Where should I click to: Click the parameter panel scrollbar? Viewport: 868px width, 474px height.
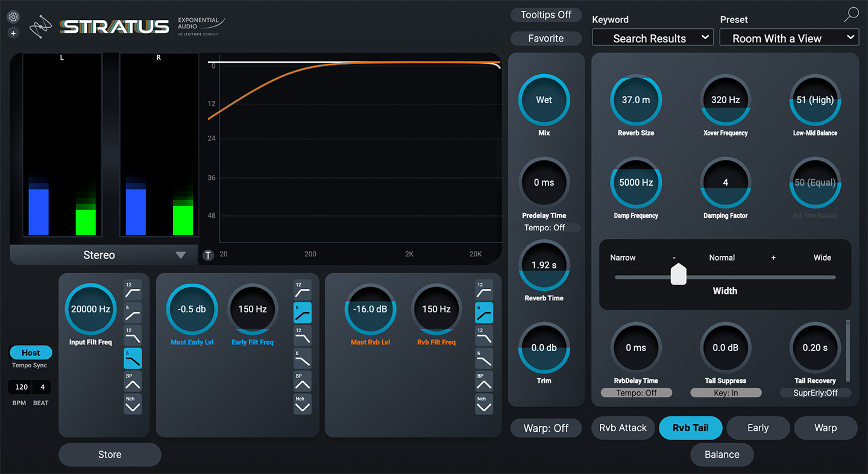click(x=849, y=351)
